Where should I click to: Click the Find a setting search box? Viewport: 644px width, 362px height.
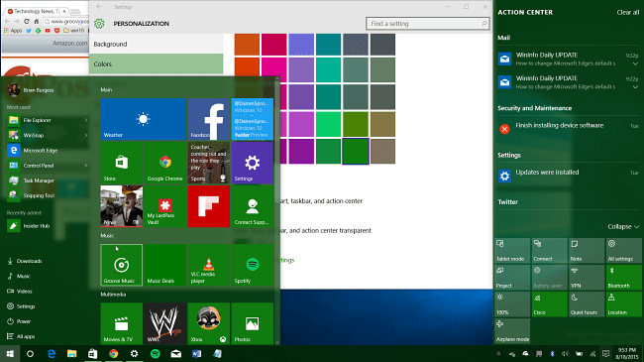tap(428, 24)
